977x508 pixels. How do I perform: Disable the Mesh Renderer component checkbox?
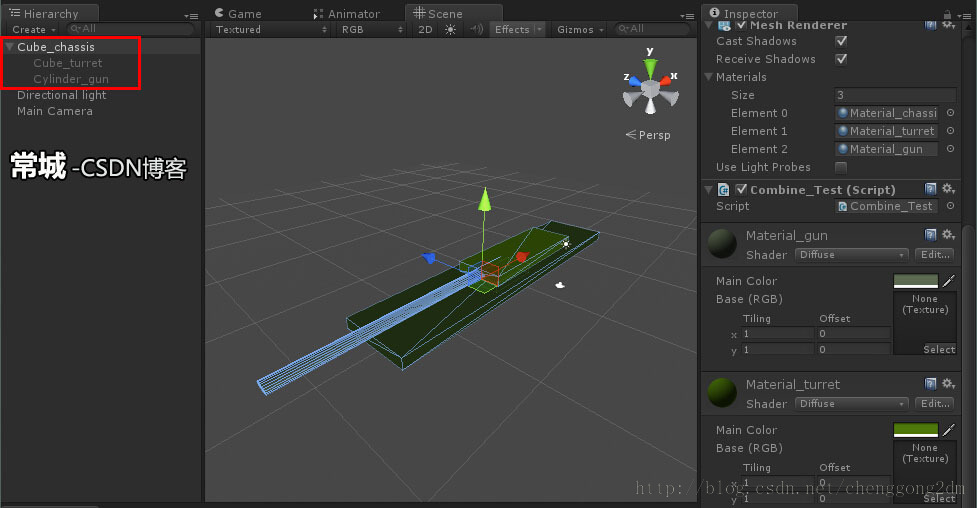point(741,25)
